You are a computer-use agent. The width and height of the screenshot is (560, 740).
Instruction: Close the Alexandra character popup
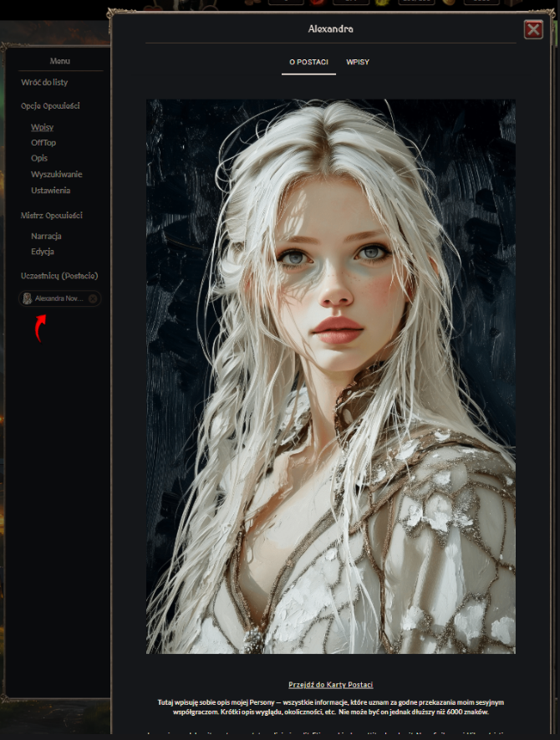(x=533, y=30)
